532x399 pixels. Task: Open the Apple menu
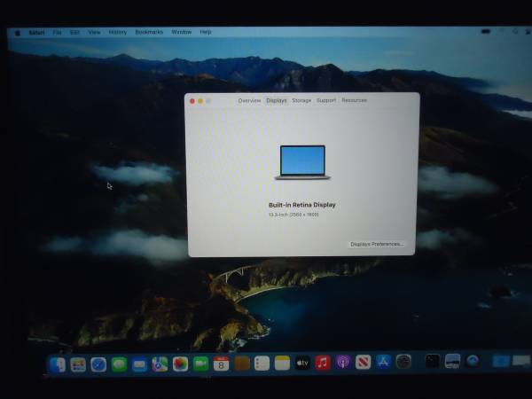point(17,33)
